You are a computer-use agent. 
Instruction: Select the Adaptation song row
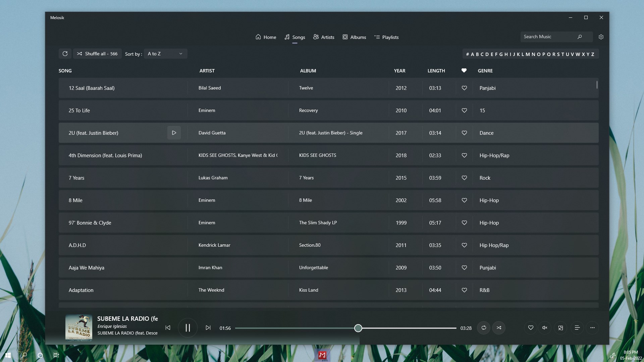pos(328,290)
